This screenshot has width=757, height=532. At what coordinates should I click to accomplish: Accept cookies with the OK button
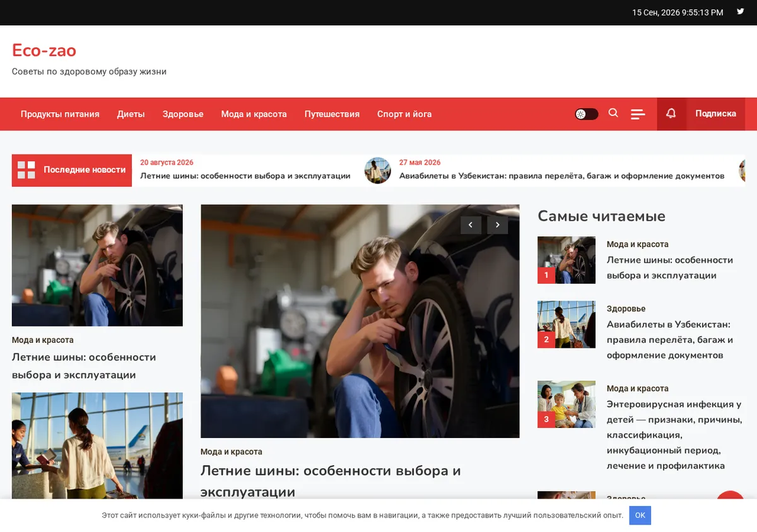[x=640, y=516]
